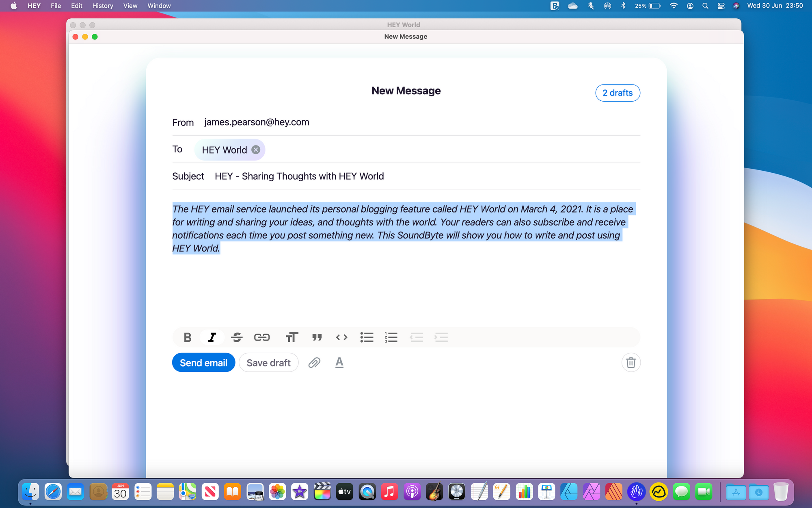Delete the draft using the trash icon
Screen dimensions: 812x508
click(x=631, y=362)
